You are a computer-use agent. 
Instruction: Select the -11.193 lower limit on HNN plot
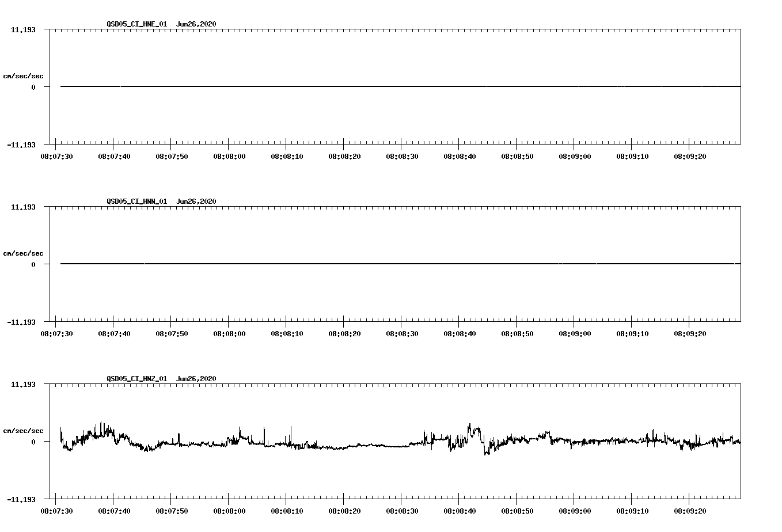pos(21,322)
